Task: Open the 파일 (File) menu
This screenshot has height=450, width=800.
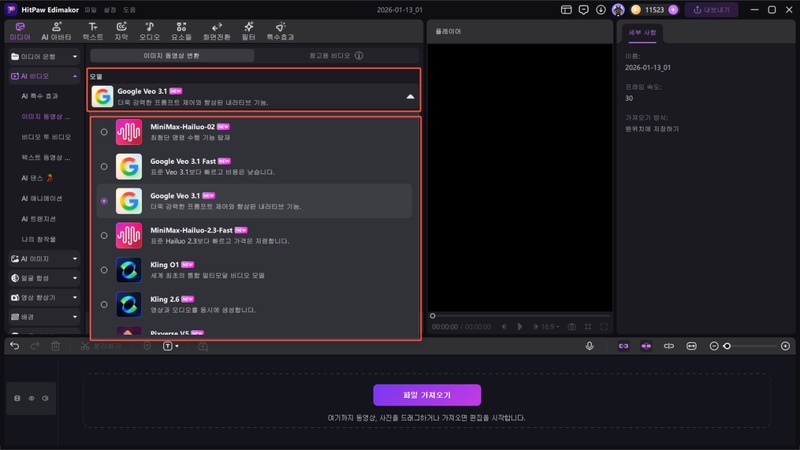Action: tap(90, 10)
